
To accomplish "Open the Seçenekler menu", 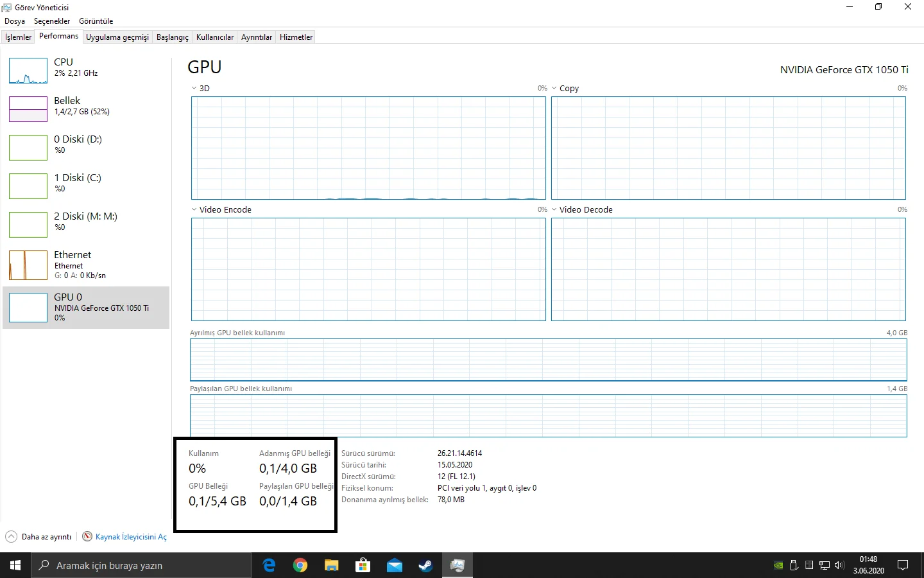I will point(52,21).
